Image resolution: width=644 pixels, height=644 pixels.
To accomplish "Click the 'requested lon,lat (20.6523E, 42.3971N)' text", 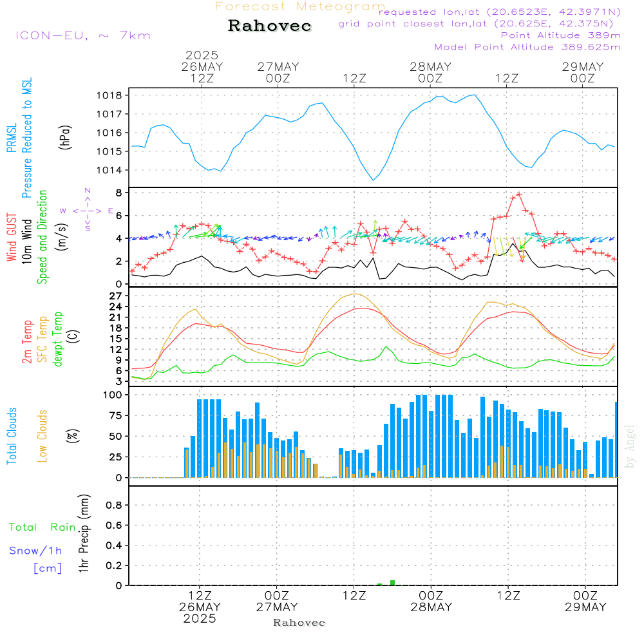I will [499, 12].
